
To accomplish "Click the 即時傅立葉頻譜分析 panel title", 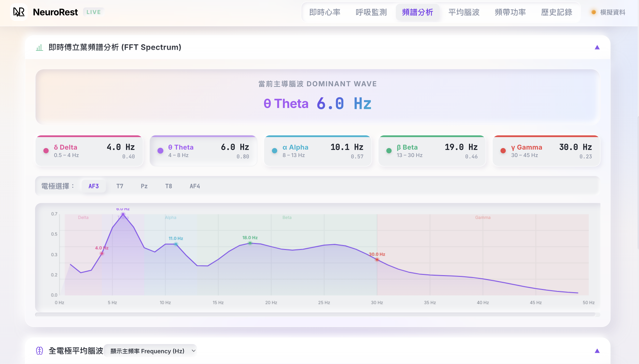I will pos(115,47).
